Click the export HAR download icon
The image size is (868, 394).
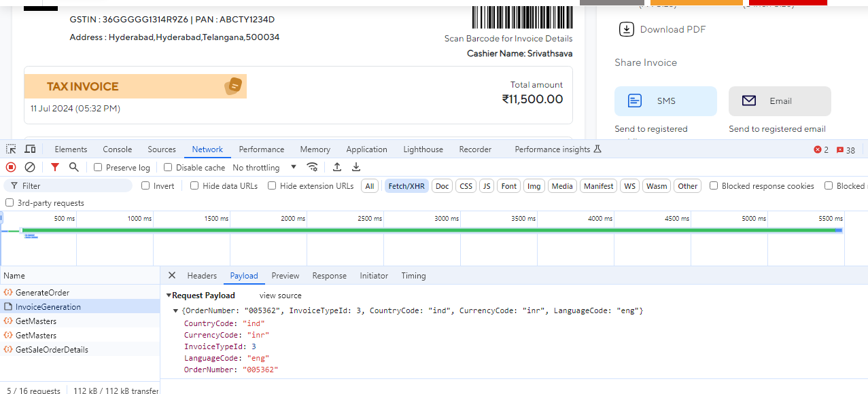click(355, 167)
